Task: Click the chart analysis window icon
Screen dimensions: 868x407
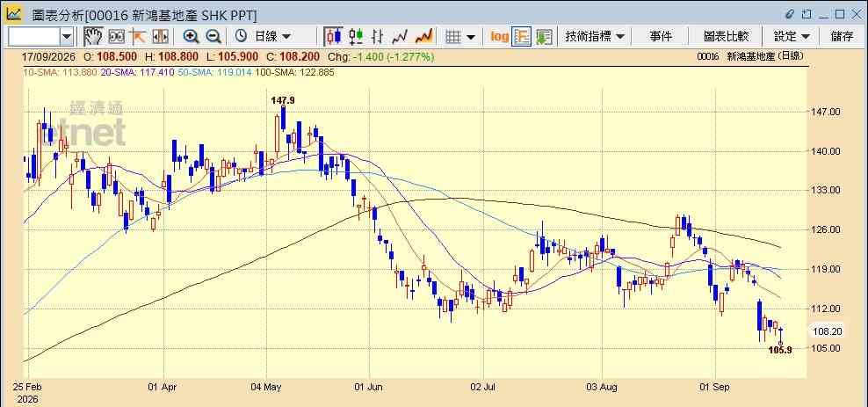Action: click(x=14, y=14)
